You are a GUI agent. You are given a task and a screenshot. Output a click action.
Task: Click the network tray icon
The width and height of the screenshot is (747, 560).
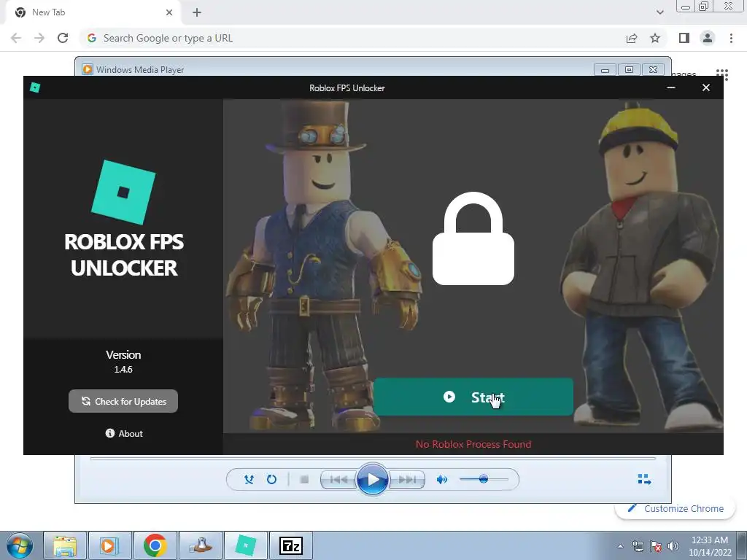[638, 546]
